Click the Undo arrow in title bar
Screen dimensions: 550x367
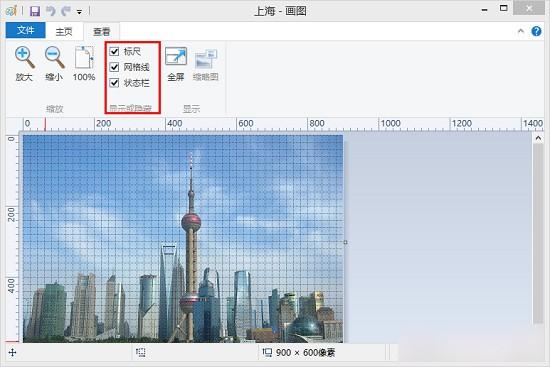(x=51, y=11)
